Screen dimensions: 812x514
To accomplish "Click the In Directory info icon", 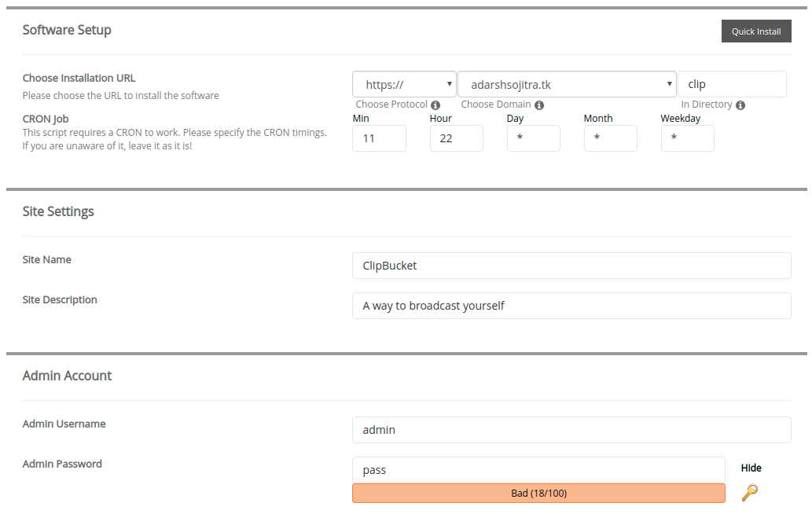I will pyautogui.click(x=740, y=105).
